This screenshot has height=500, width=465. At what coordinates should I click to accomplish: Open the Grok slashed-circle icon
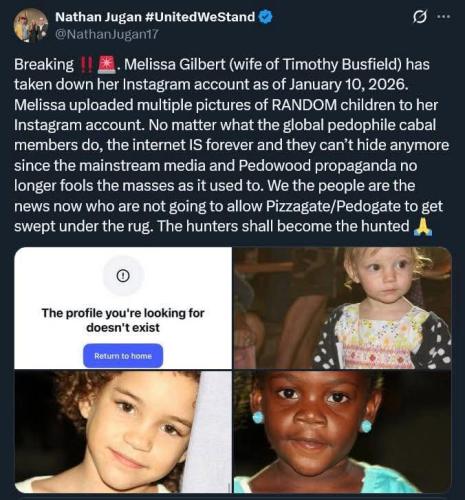[419, 17]
